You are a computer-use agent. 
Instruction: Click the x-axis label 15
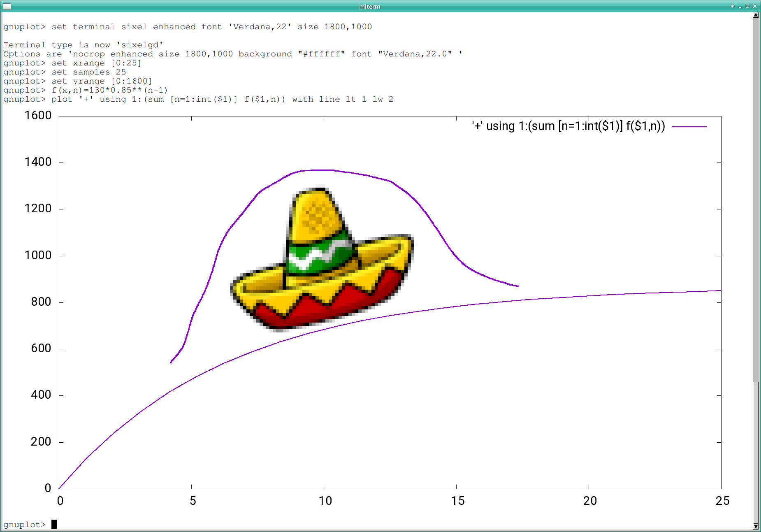[x=458, y=501]
